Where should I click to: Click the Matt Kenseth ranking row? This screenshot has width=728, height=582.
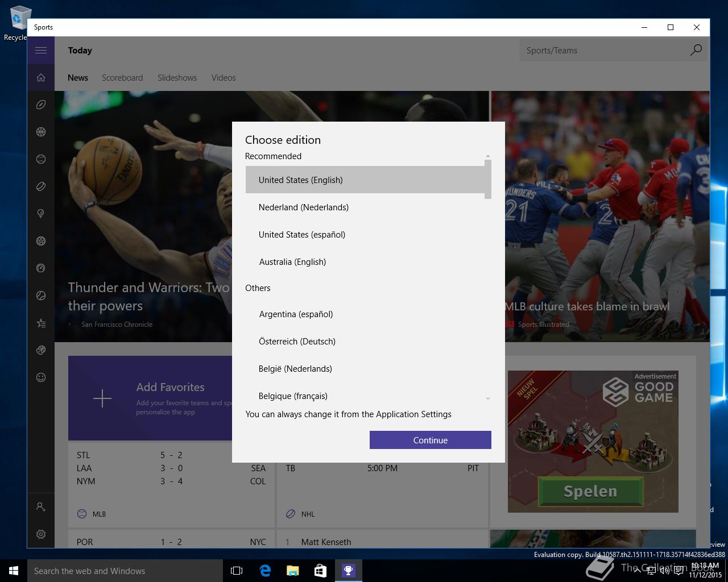[382, 542]
